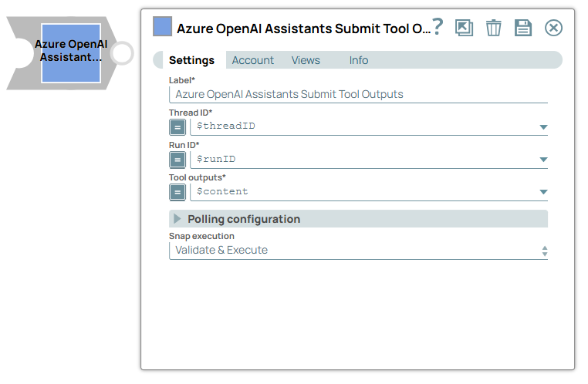Toggle expression button for Tool outputs

click(x=177, y=192)
